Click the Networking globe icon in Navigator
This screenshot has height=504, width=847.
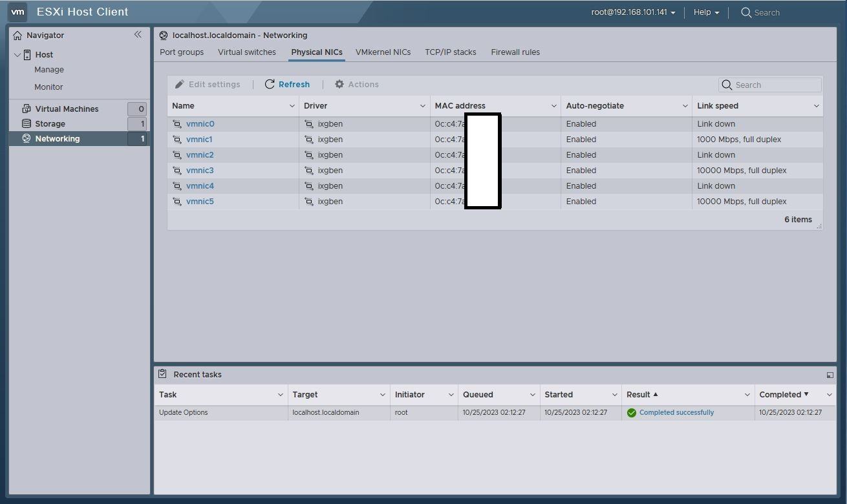click(27, 138)
